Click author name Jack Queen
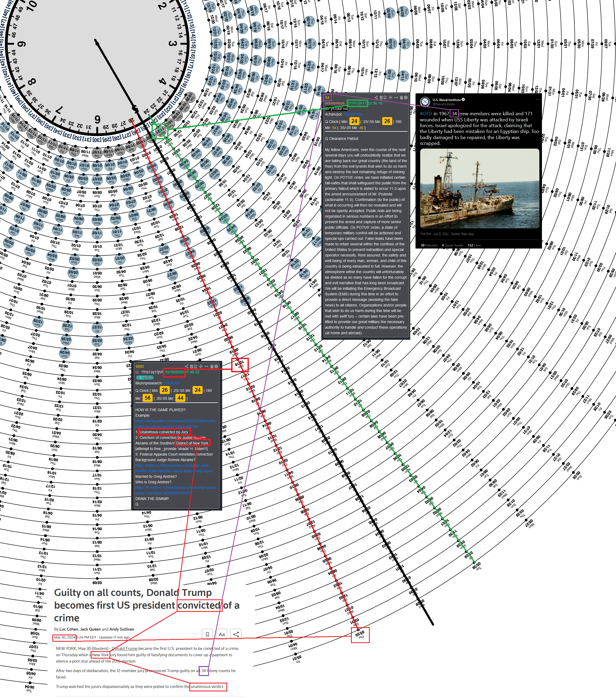The height and width of the screenshot is (698, 616). tap(90, 629)
